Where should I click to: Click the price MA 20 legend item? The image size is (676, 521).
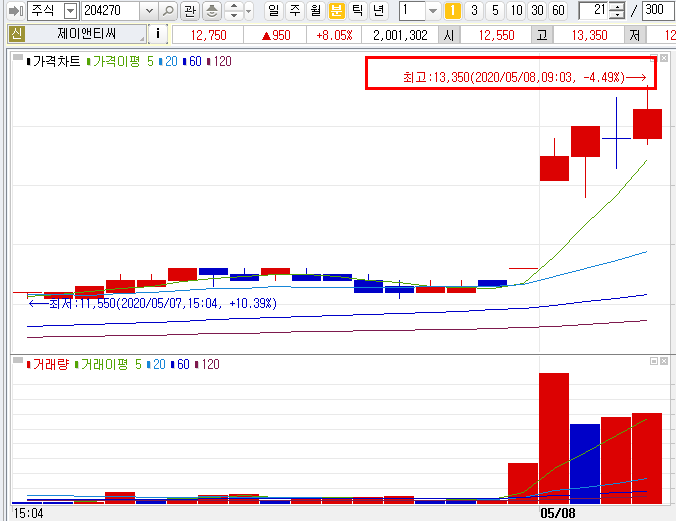tap(168, 62)
